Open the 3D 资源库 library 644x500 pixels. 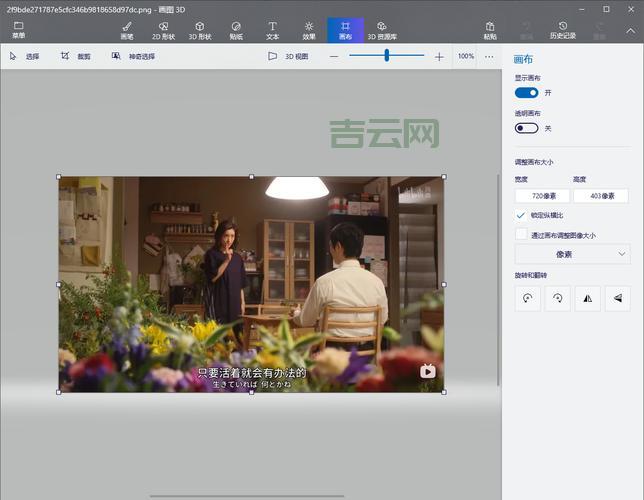point(382,30)
